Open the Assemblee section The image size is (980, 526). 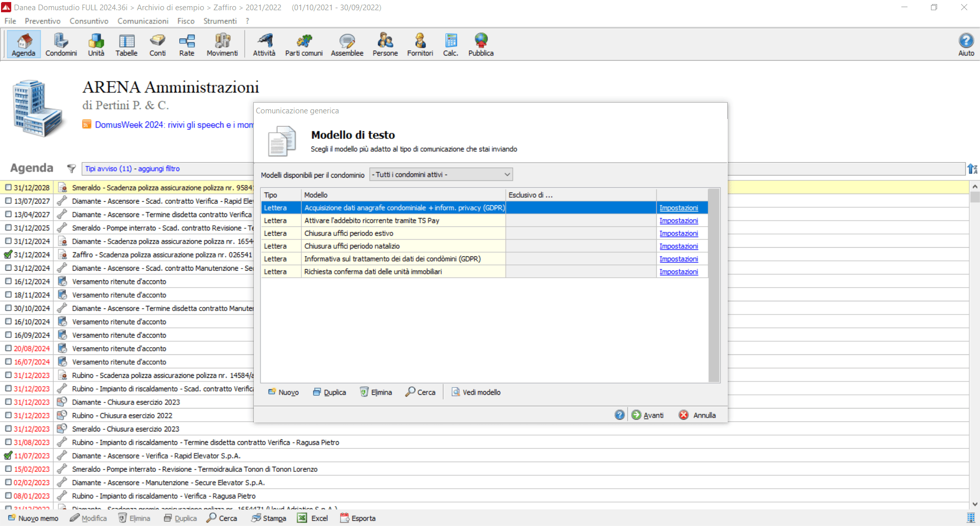pos(347,44)
